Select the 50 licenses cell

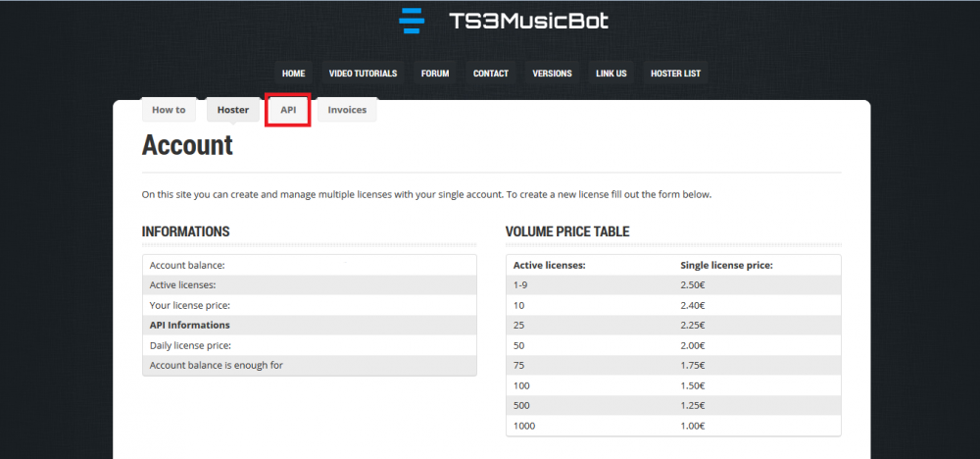[518, 345]
